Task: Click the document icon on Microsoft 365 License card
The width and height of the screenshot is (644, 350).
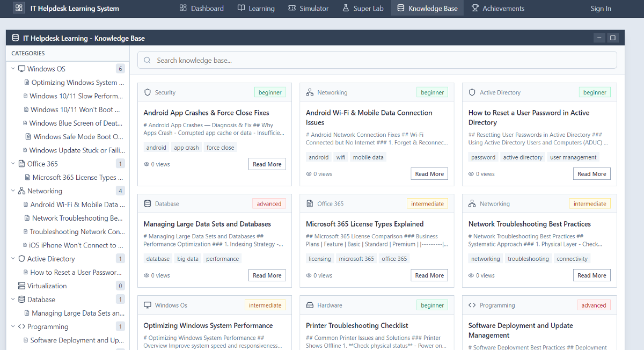Action: click(x=310, y=203)
